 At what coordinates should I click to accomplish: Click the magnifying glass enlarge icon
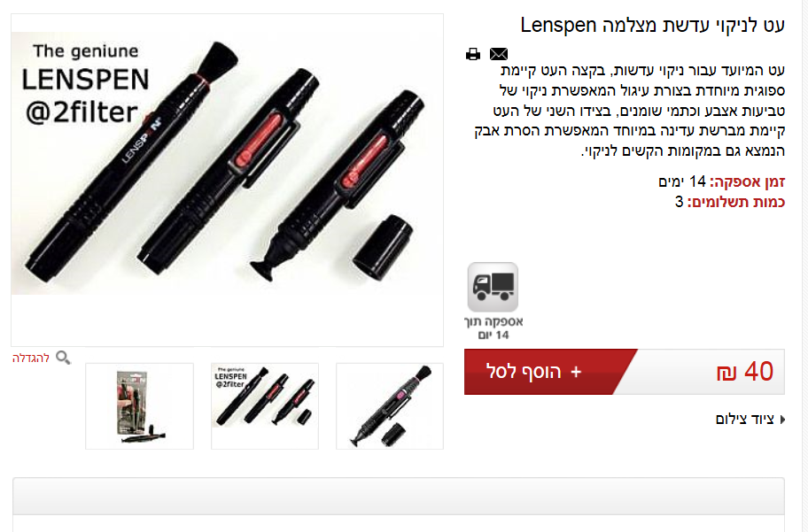63,358
